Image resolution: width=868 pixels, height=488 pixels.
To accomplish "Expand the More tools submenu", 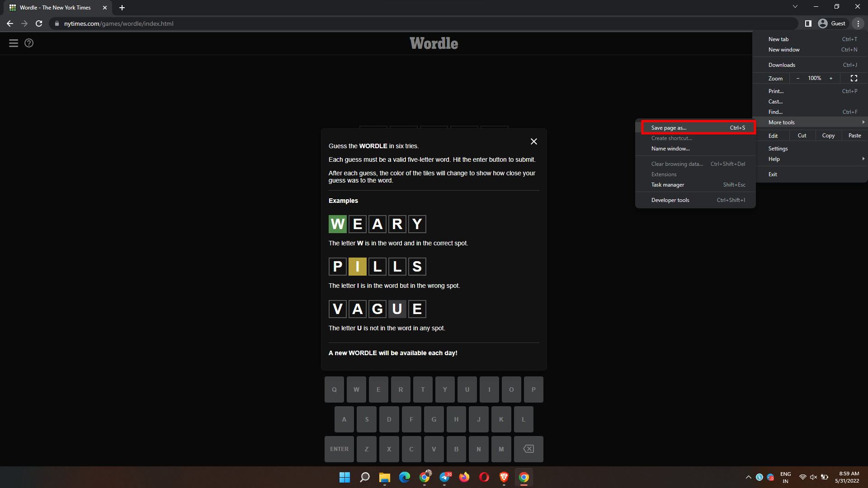I will tap(810, 122).
